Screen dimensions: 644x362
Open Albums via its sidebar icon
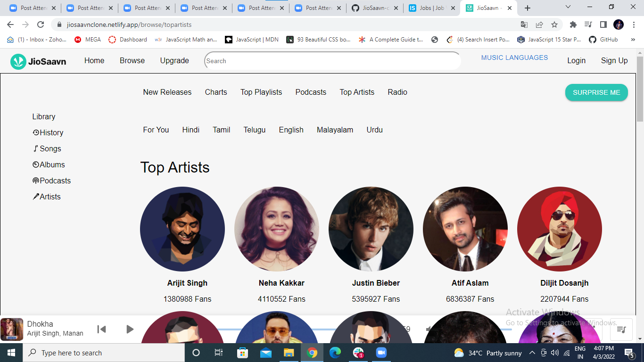tap(35, 165)
